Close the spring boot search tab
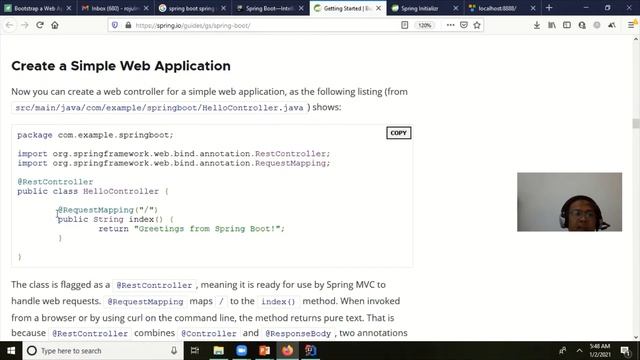Viewport: 640px width, 360px height. pyautogui.click(x=223, y=8)
